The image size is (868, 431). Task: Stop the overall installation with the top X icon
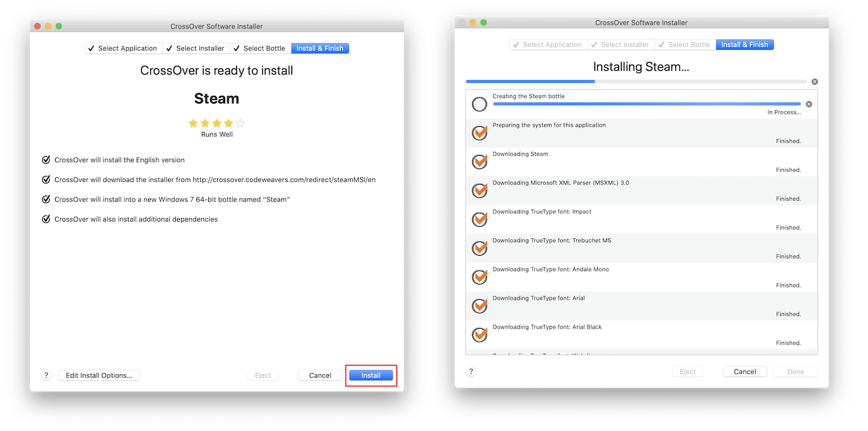click(815, 82)
